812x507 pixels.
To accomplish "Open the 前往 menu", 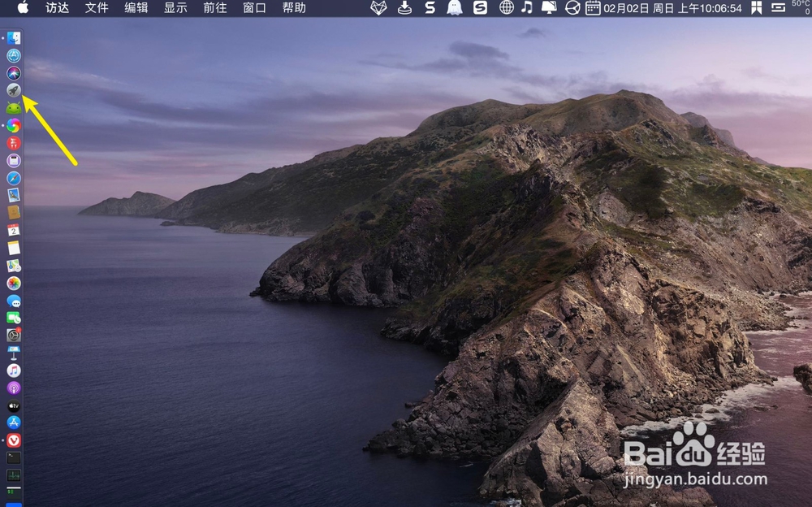I will (215, 8).
